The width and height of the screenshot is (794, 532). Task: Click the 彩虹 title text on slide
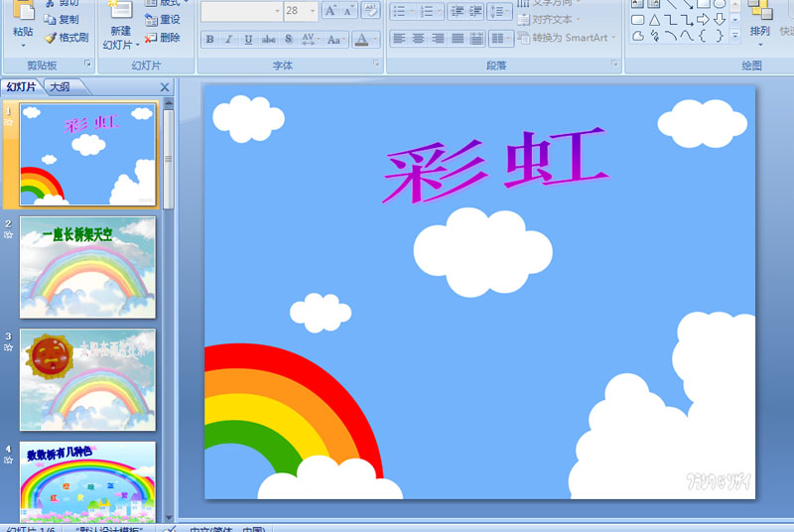(496, 165)
